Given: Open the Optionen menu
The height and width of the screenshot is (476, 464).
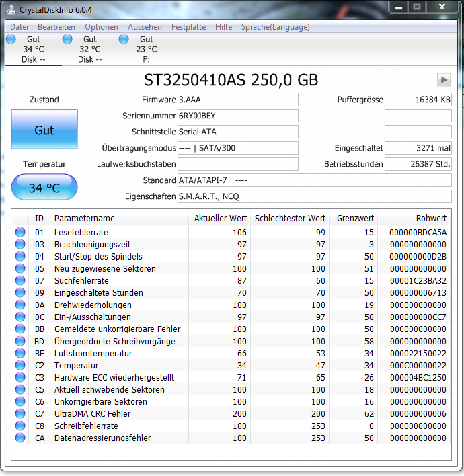Looking at the screenshot, I should (x=102, y=27).
